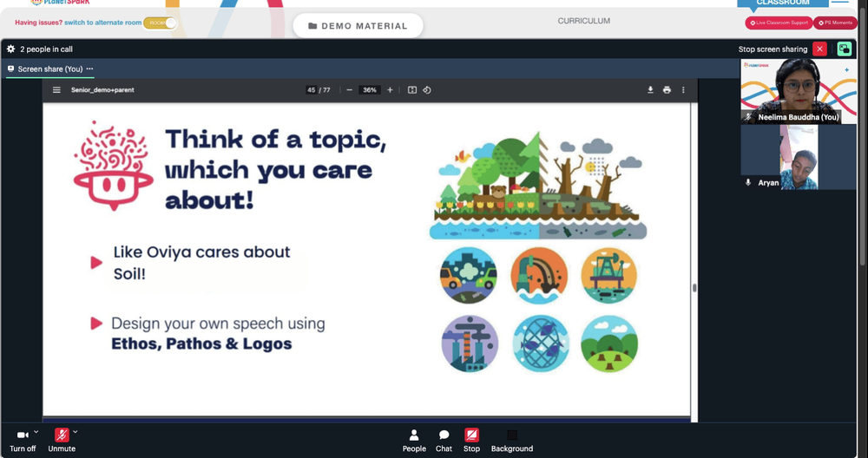Click the PDF vertical scrollbar handle
Screen dimensions: 868x458
(694, 288)
